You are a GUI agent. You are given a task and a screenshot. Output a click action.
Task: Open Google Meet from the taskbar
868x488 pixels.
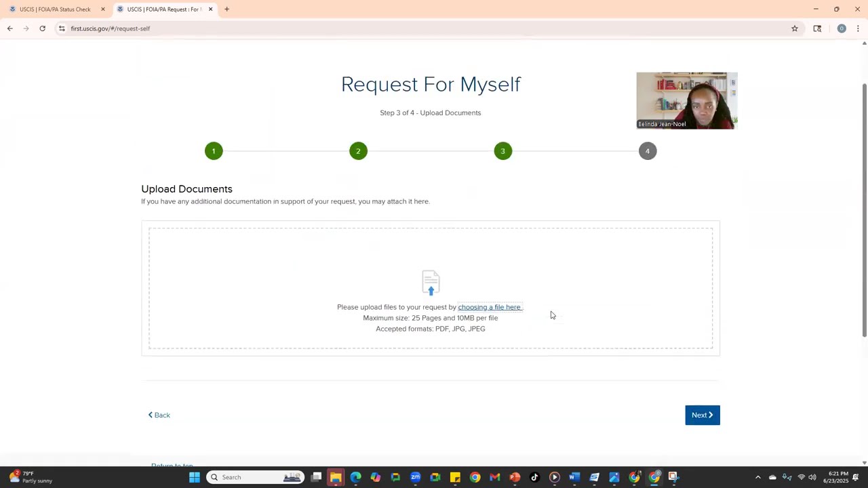tap(435, 477)
